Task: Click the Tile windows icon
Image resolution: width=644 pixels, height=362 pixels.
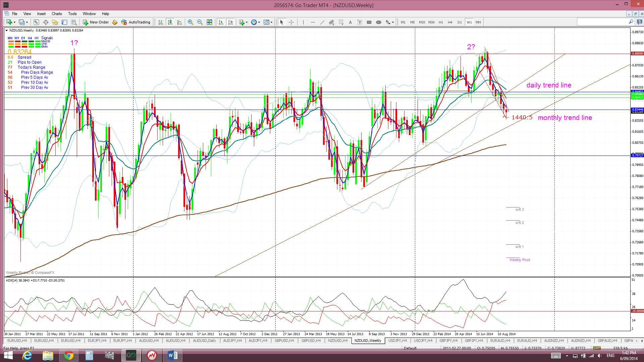Action: click(209, 22)
